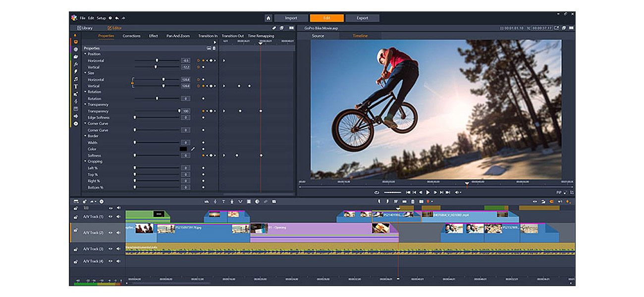Open the File menu

[x=82, y=18]
